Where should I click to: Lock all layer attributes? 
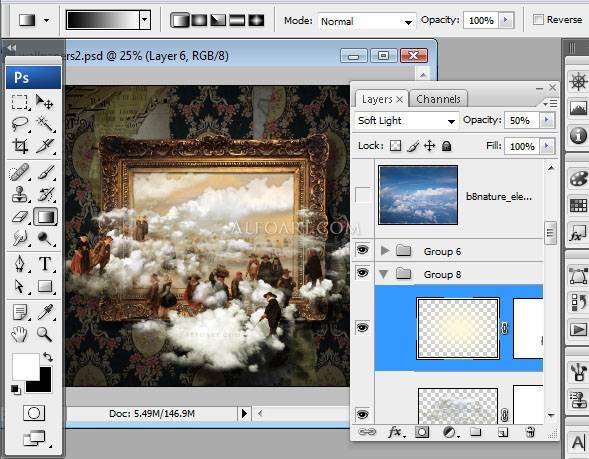(x=446, y=146)
